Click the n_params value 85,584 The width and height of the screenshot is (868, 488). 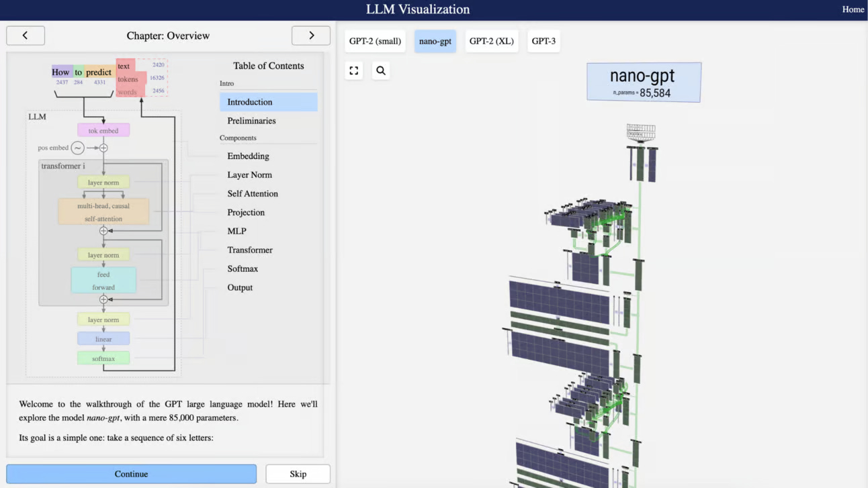tap(655, 93)
